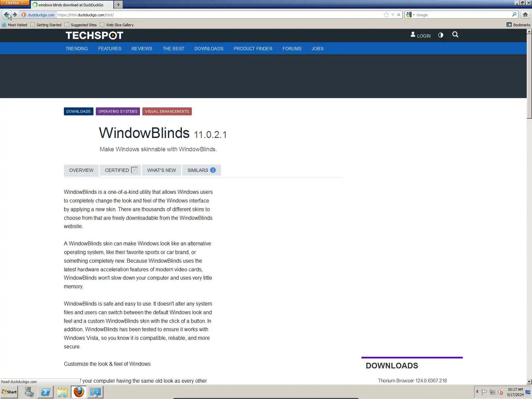Screen dimensions: 532x399
Task: Open the search engine chooser dropdown
Action: [411, 15]
